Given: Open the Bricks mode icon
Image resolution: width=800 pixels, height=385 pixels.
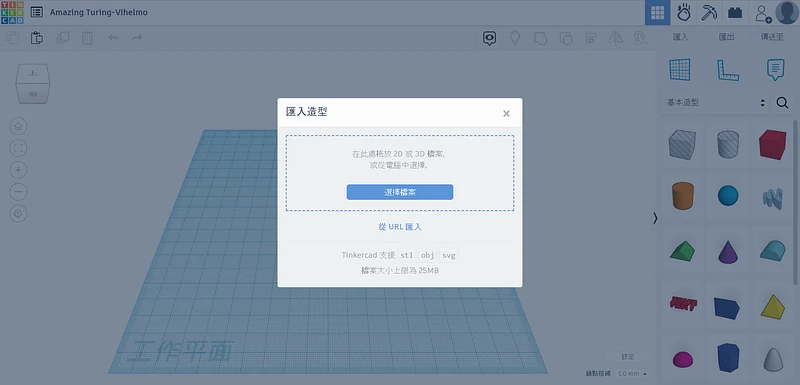Looking at the screenshot, I should [x=735, y=13].
